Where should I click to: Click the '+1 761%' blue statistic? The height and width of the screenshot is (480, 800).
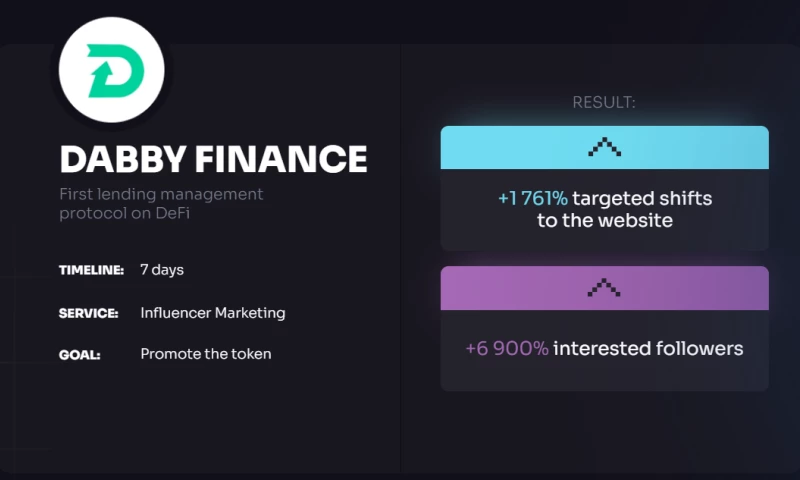coord(532,198)
